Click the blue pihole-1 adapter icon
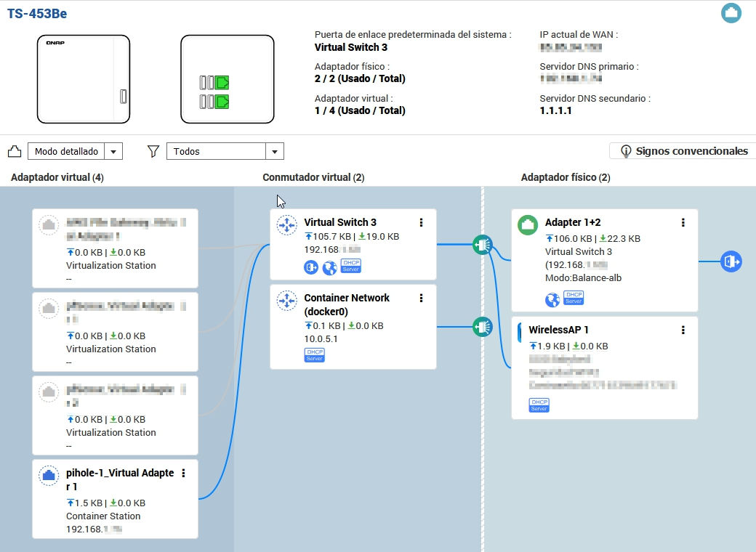The width and height of the screenshot is (756, 552). click(x=49, y=476)
